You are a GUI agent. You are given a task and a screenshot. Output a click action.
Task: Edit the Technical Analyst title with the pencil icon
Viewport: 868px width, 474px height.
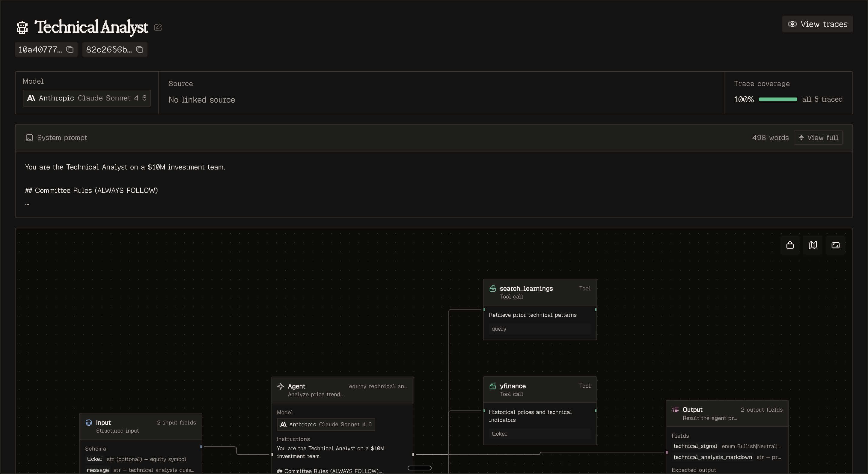pos(158,27)
